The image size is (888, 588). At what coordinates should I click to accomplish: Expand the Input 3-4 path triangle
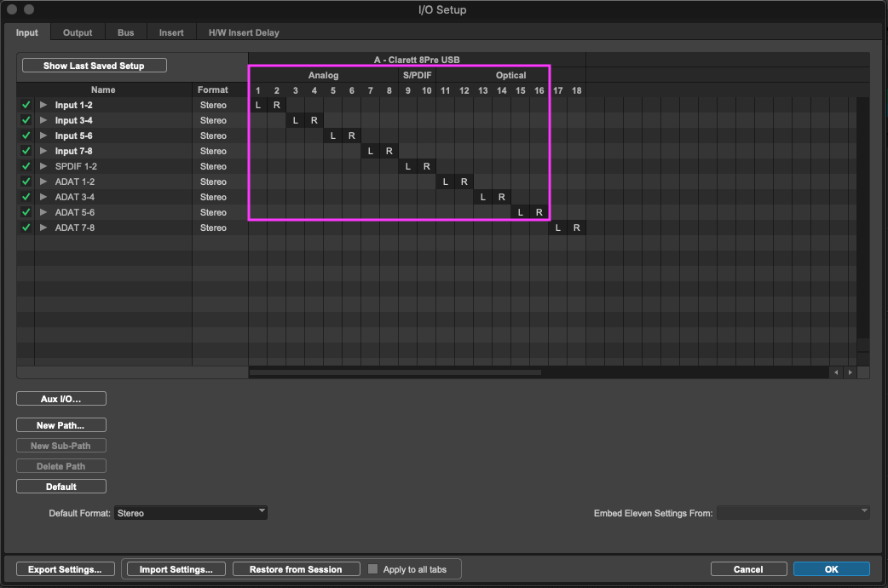[43, 120]
